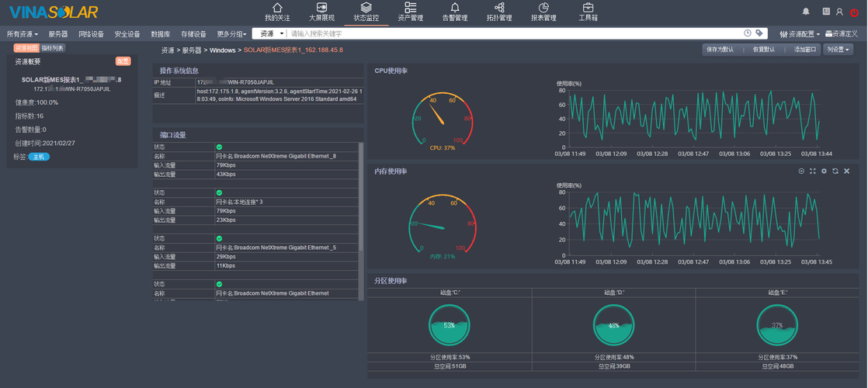
Task: Click the user account icon
Action: 840,11
